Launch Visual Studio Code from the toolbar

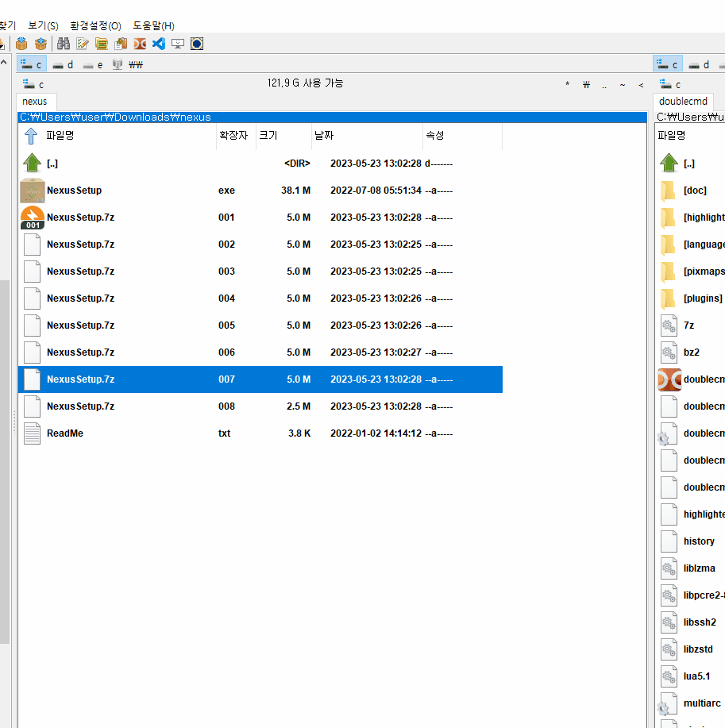pos(159,44)
